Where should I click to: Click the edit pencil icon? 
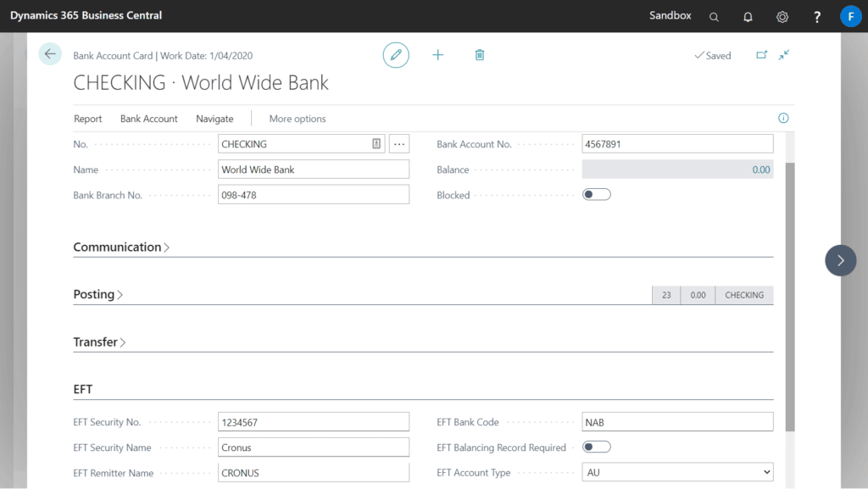click(x=396, y=54)
